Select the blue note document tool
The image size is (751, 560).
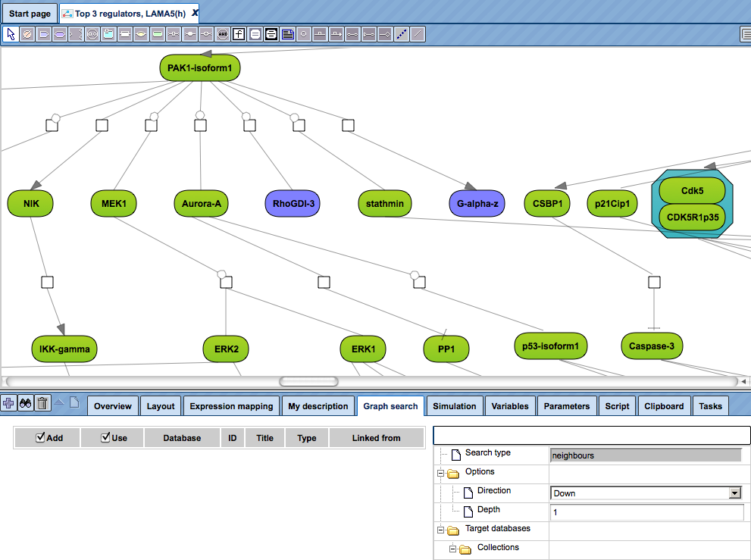pos(288,35)
